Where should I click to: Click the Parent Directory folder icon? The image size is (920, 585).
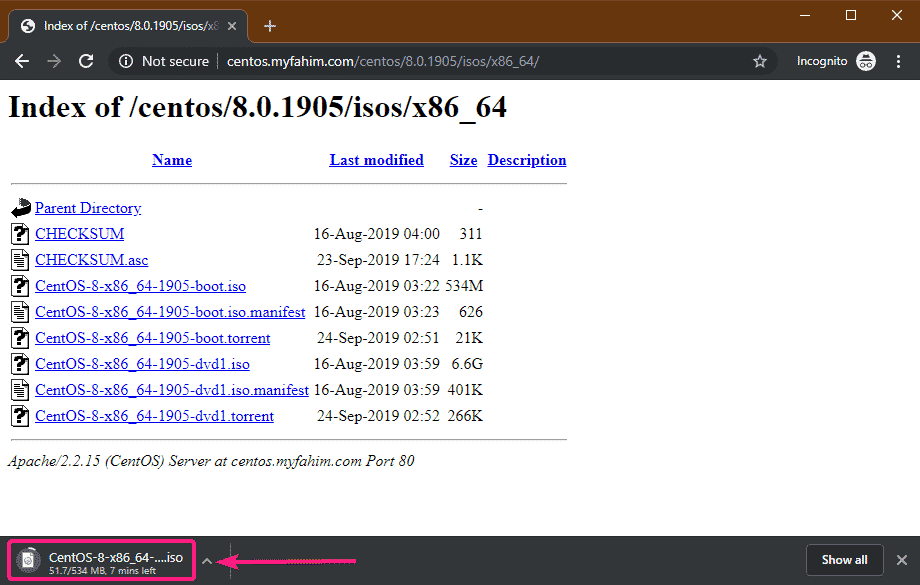tap(21, 208)
